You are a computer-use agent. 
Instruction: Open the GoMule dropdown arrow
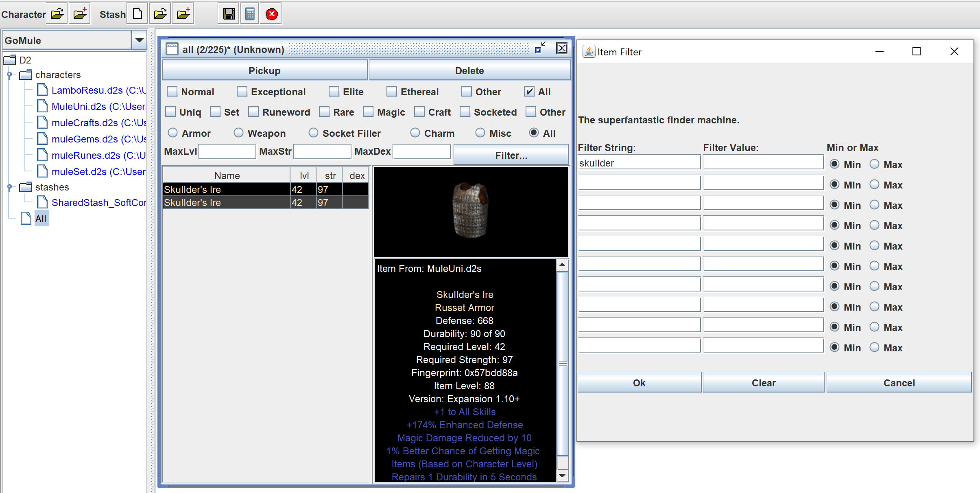(x=139, y=40)
